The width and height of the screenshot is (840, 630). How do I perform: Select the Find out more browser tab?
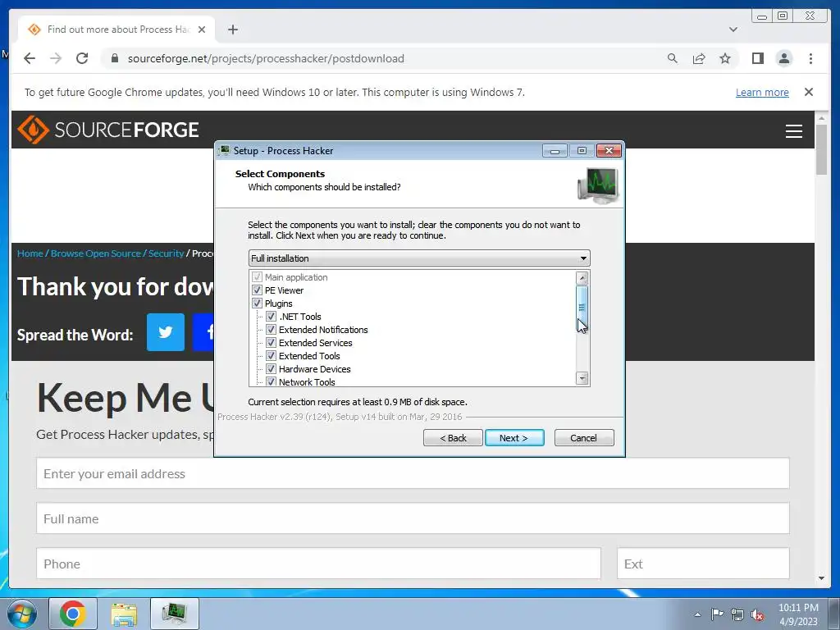(x=116, y=30)
